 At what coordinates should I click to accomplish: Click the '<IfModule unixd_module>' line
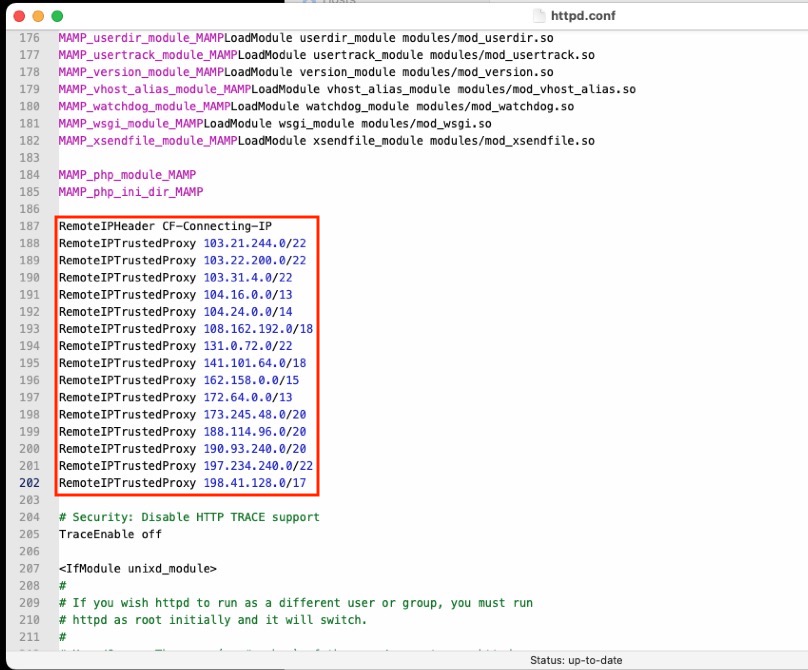[138, 568]
